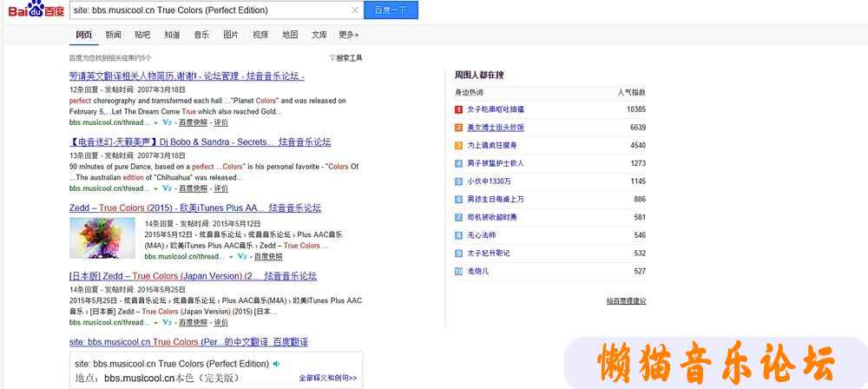Click green bbs.musicool.cn/thread URL under 日本版 result
This screenshot has width=868, height=389.
[109, 322]
